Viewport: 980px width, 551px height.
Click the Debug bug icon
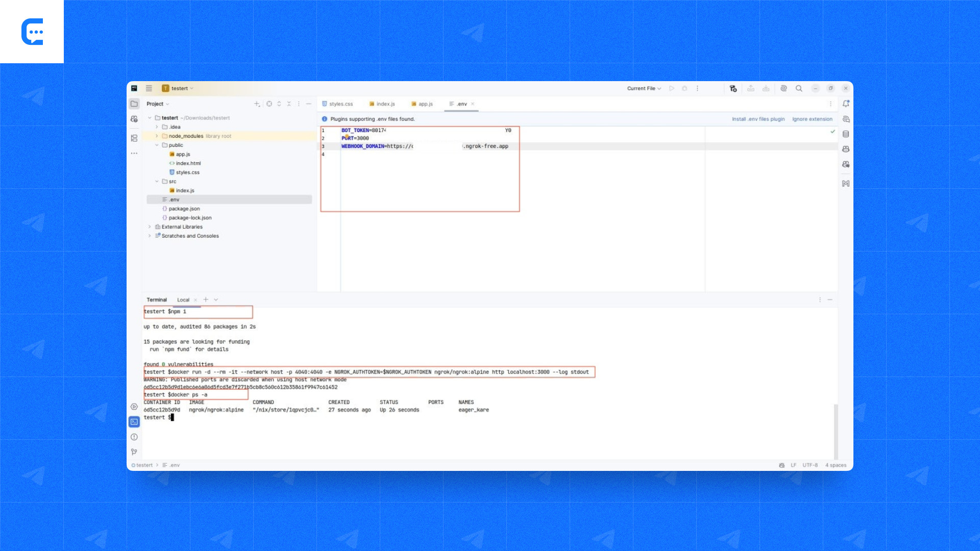684,88
